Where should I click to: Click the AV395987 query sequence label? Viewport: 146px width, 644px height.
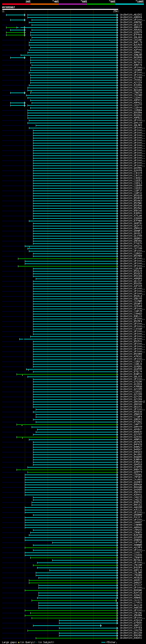click(x=8, y=7)
